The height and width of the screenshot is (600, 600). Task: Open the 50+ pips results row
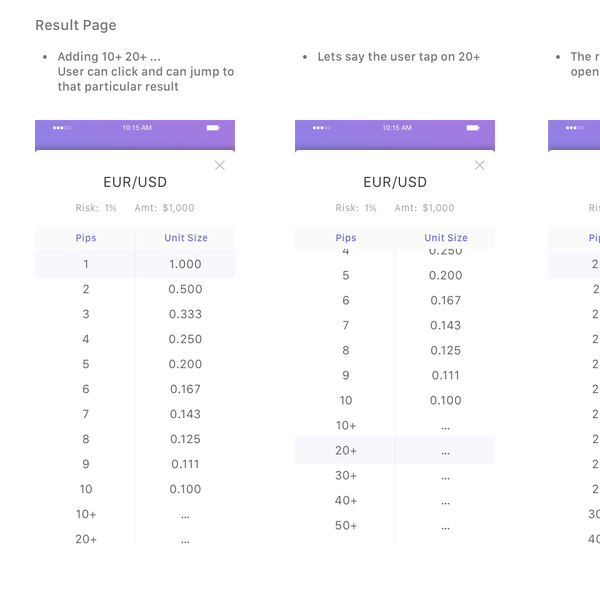tap(346, 525)
